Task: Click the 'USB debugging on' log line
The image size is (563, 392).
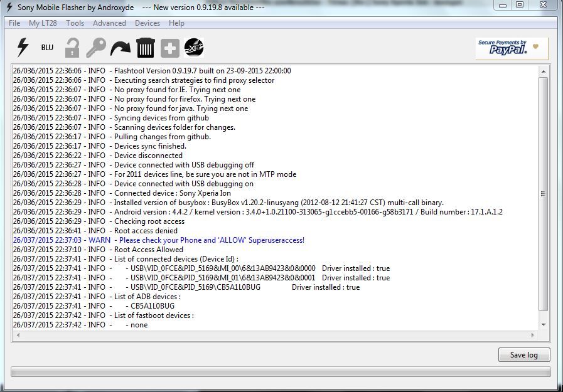Action: point(133,184)
